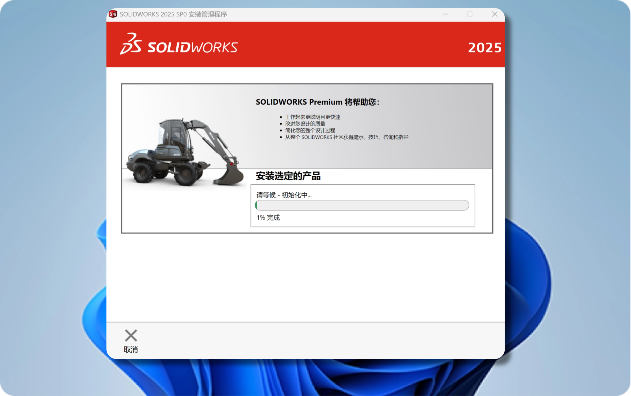Click the 安装选定的产品 heading
The image size is (631, 396).
[x=288, y=176]
